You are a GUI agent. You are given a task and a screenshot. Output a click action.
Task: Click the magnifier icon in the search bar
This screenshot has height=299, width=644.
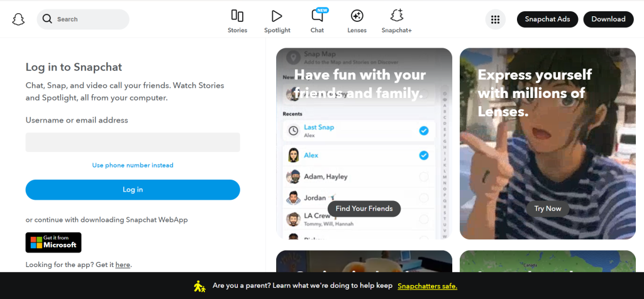click(x=47, y=19)
